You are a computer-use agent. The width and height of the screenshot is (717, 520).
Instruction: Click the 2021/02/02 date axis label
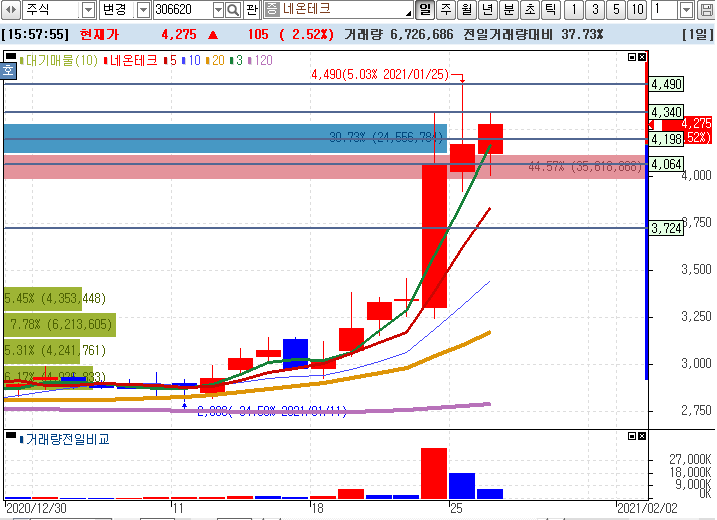pyautogui.click(x=647, y=508)
